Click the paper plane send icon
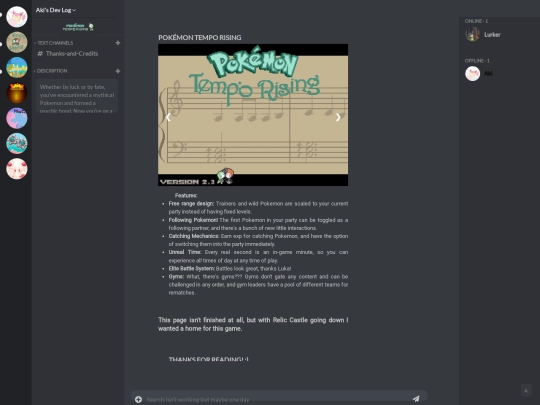Viewport: 540px width, 405px height. coord(416,399)
